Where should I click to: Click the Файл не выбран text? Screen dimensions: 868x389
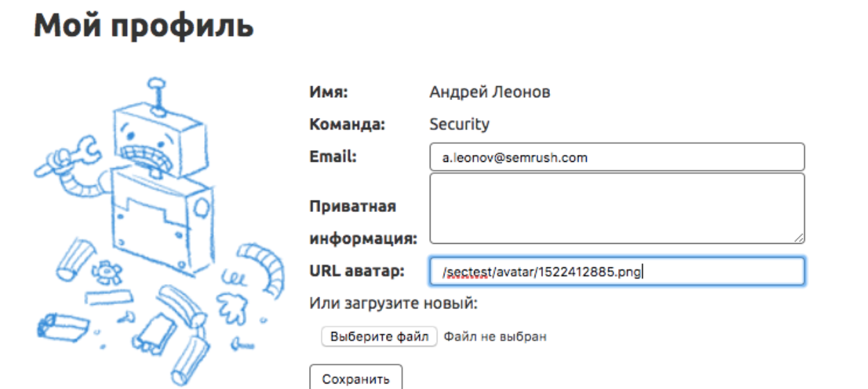pos(495,337)
